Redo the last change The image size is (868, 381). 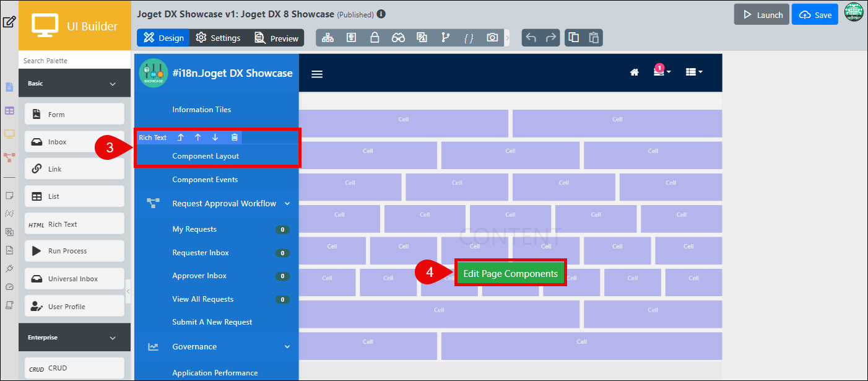[x=550, y=38]
